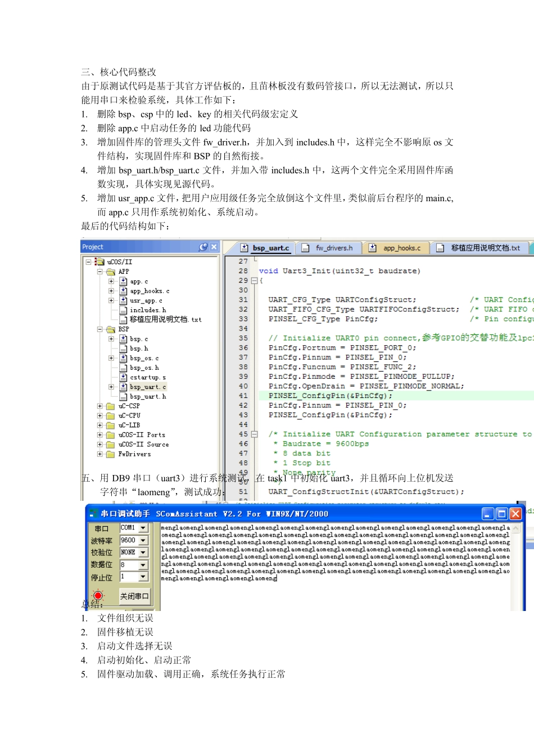Click the 'Project' panel title
Viewport: 534px width, 756px height.
tap(93, 247)
